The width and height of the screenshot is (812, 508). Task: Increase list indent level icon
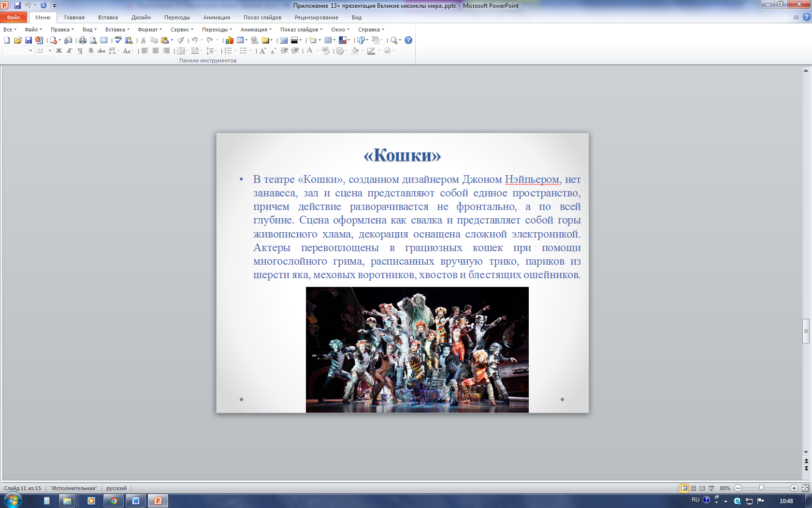(x=295, y=51)
